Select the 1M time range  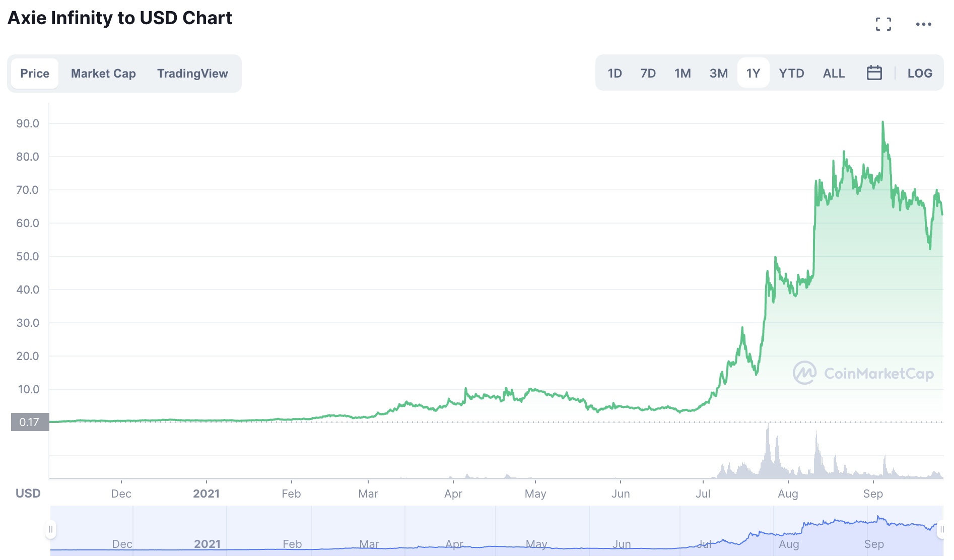click(x=683, y=74)
